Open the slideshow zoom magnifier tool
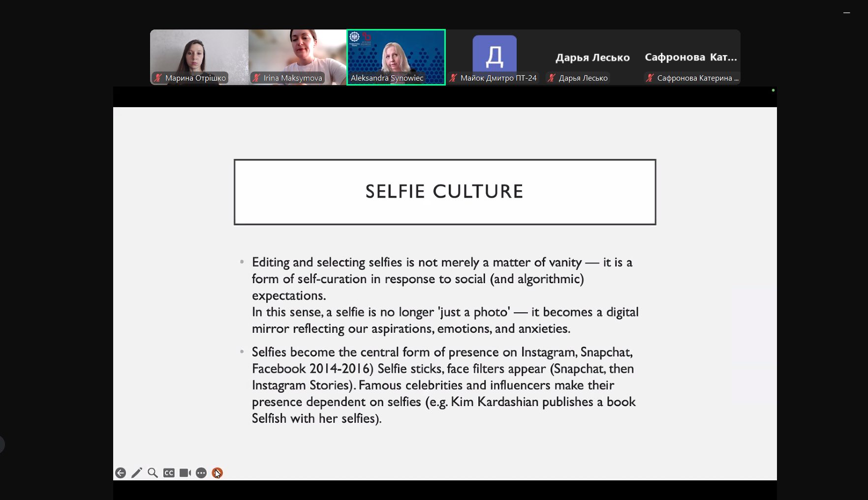Viewport: 868px width, 500px height. (153, 473)
